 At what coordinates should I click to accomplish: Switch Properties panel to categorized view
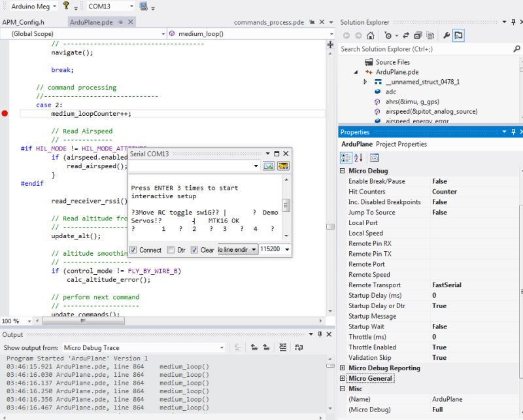click(347, 158)
